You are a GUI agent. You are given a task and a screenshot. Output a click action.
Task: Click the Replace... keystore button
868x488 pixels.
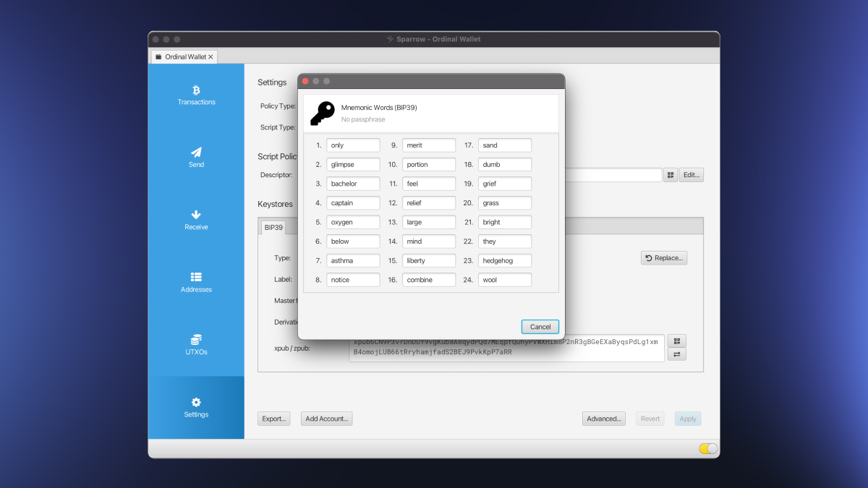tap(664, 258)
